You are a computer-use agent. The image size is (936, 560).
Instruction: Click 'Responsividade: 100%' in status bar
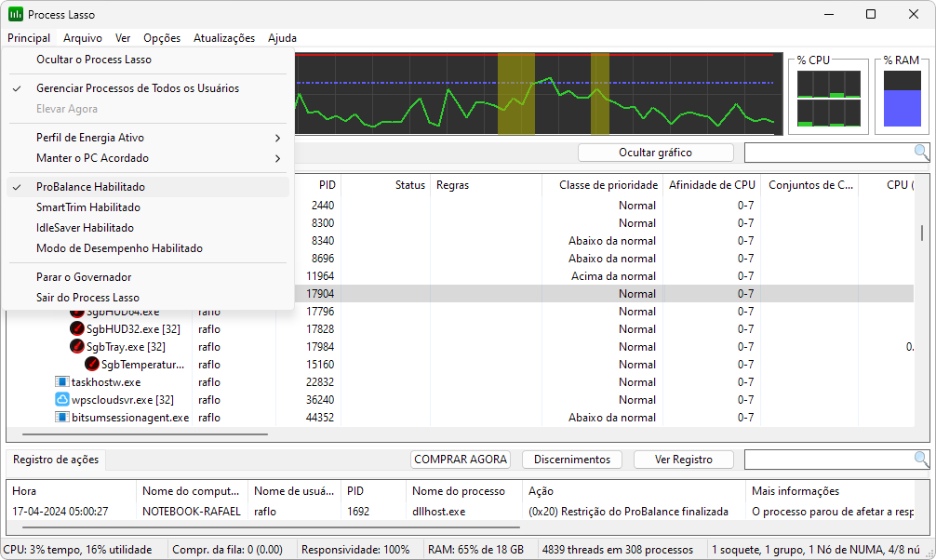point(355,549)
